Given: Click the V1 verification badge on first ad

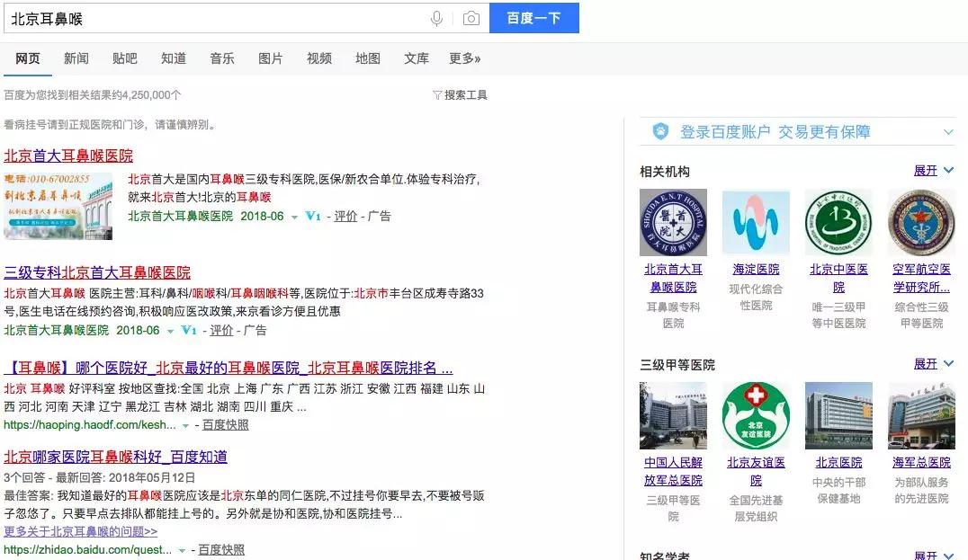Looking at the screenshot, I should [x=313, y=216].
